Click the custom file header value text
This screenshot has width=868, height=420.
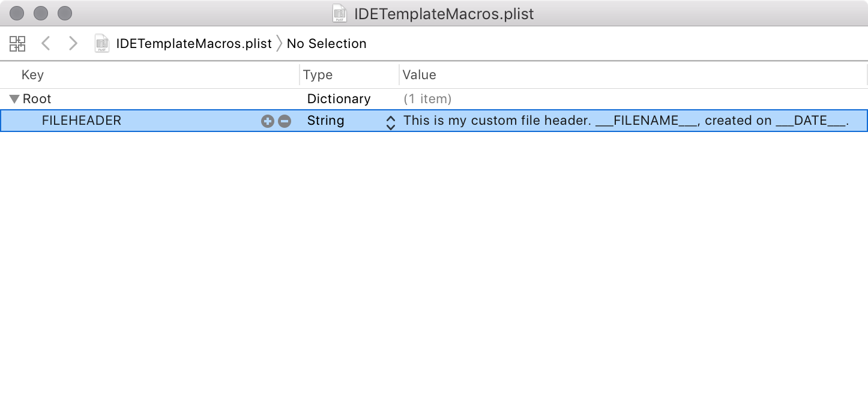tap(625, 121)
